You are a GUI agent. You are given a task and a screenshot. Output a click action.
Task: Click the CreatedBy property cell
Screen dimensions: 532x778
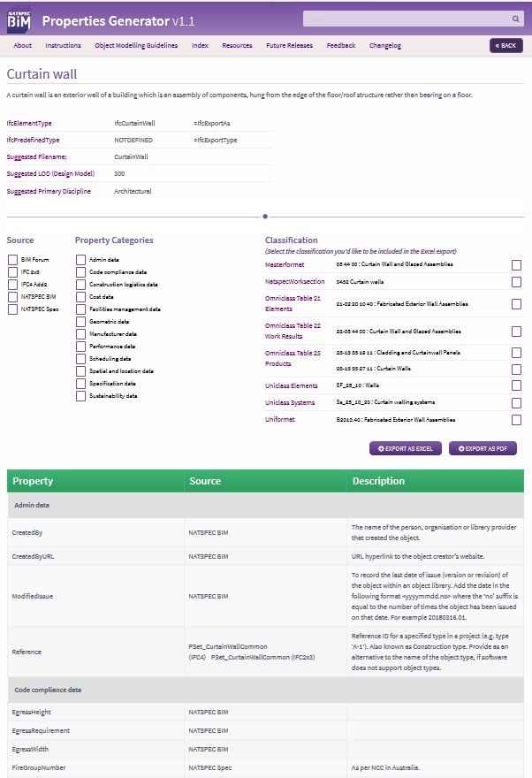pos(95,532)
